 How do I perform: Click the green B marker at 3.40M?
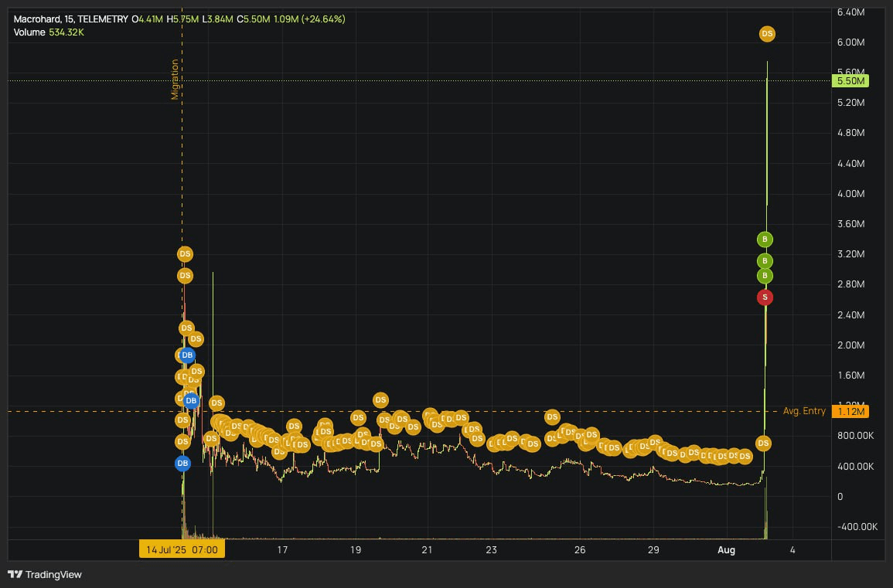[x=765, y=239]
